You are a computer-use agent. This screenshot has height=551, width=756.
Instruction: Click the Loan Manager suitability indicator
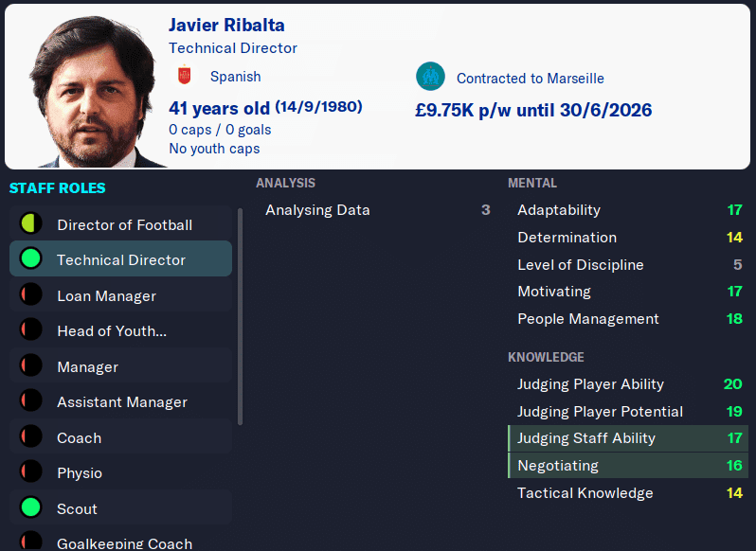30,295
